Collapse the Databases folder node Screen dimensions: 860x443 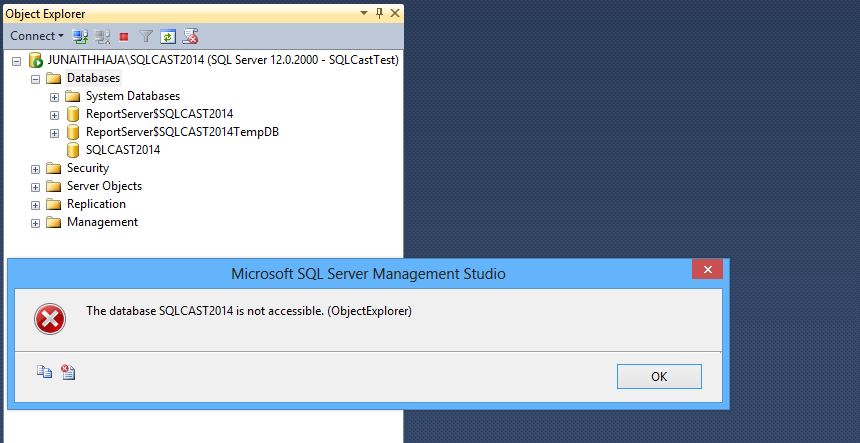coord(36,79)
